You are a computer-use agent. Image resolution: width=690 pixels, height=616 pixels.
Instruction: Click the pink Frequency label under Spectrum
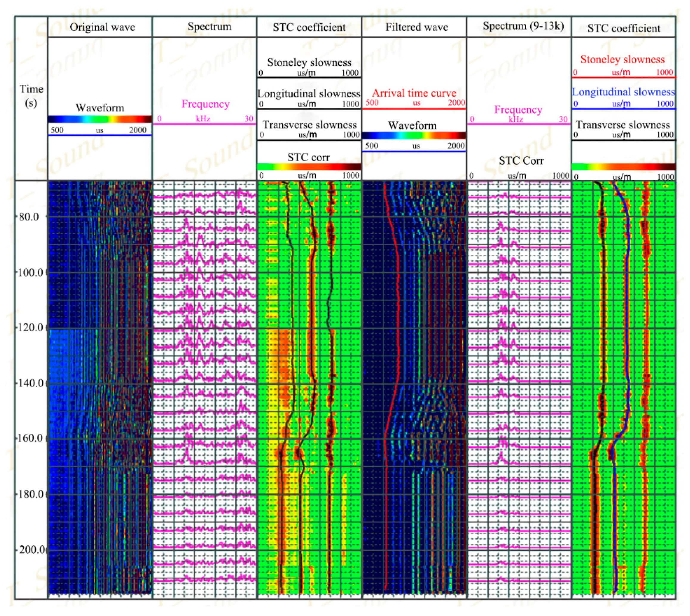tap(205, 104)
